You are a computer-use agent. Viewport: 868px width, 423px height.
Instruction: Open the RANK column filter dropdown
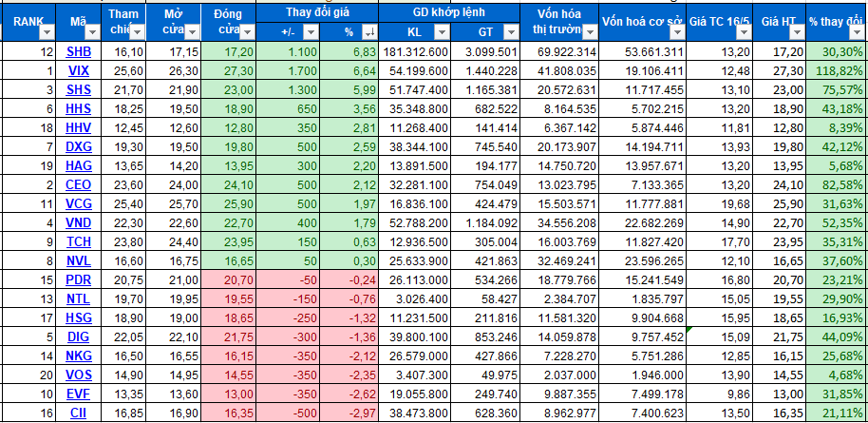point(47,33)
